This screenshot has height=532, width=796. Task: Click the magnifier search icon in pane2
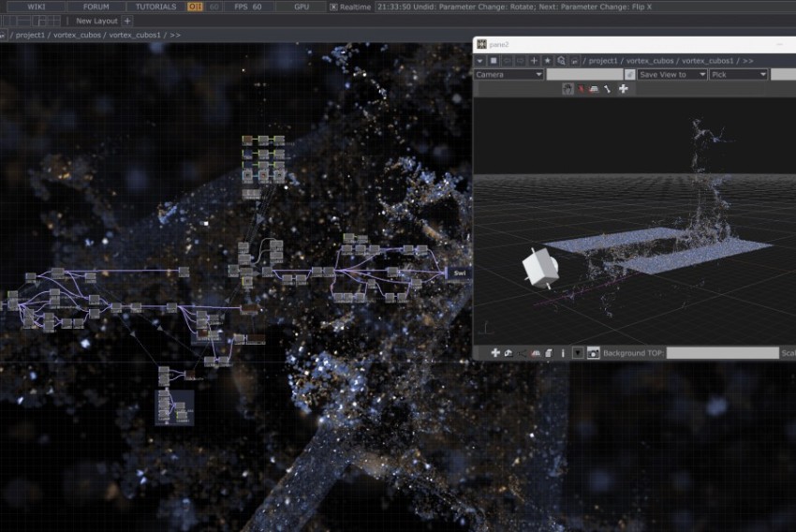pos(561,60)
